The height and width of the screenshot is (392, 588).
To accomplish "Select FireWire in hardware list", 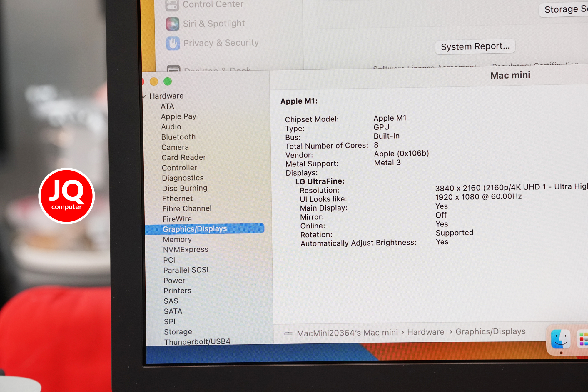I will (177, 219).
